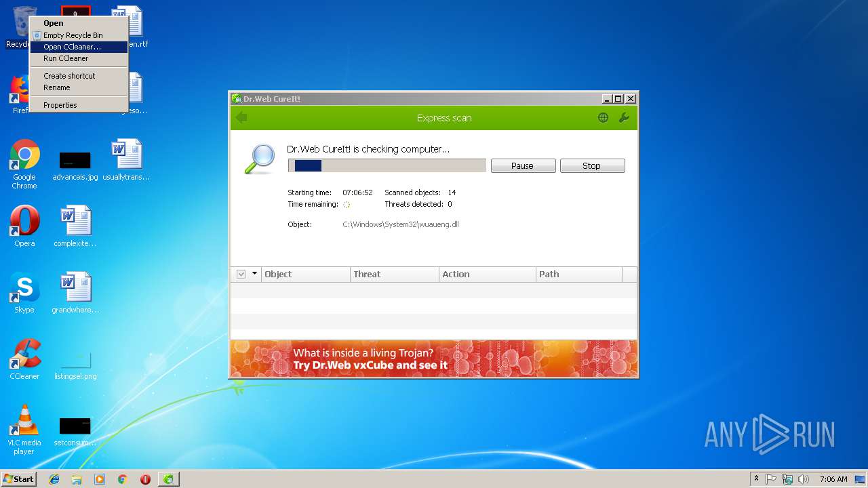Choose Create shortcut in the context menu
868x488 pixels.
coord(79,76)
